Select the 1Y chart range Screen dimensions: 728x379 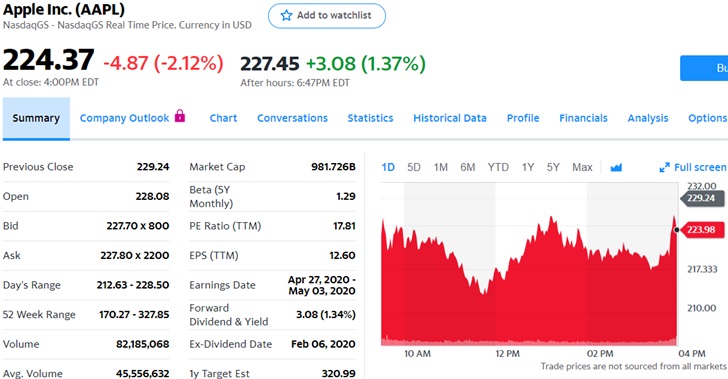pyautogui.click(x=528, y=167)
